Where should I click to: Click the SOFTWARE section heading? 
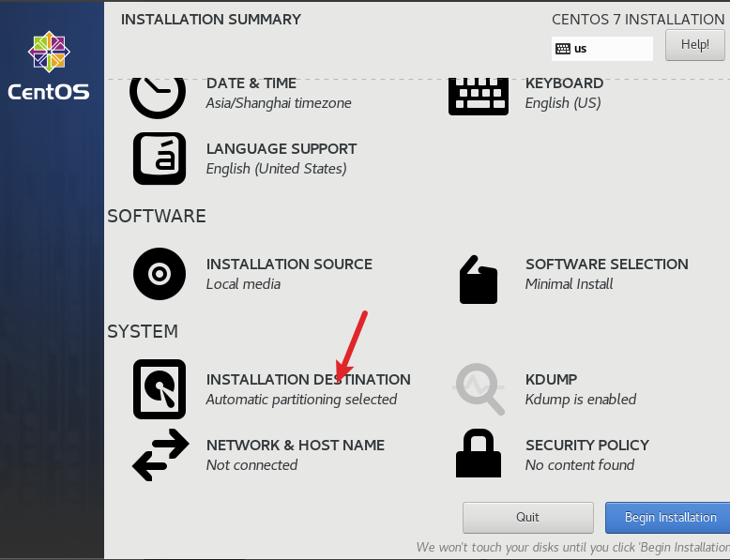click(157, 217)
